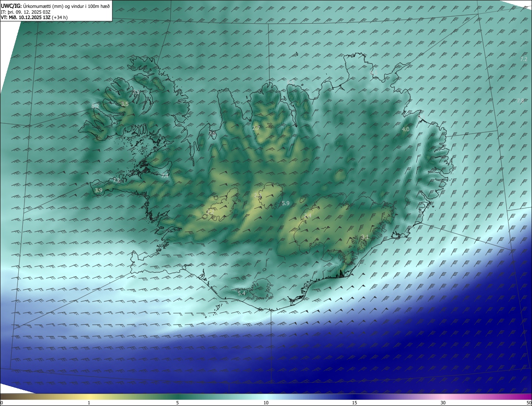532x406 pixels.
Task: Pick the light cyan colour above tick 10
Action: coord(266,397)
